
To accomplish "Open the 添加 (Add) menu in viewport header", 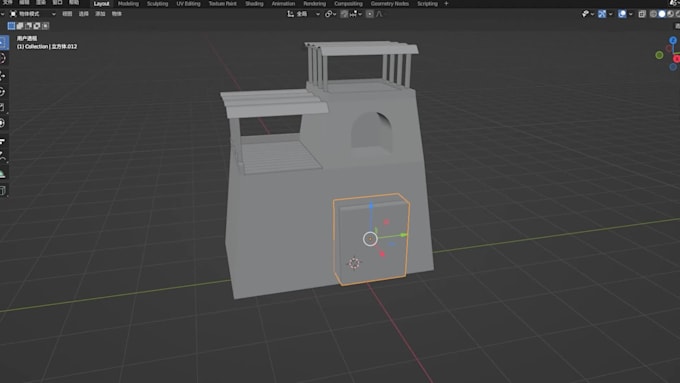I will 100,14.
